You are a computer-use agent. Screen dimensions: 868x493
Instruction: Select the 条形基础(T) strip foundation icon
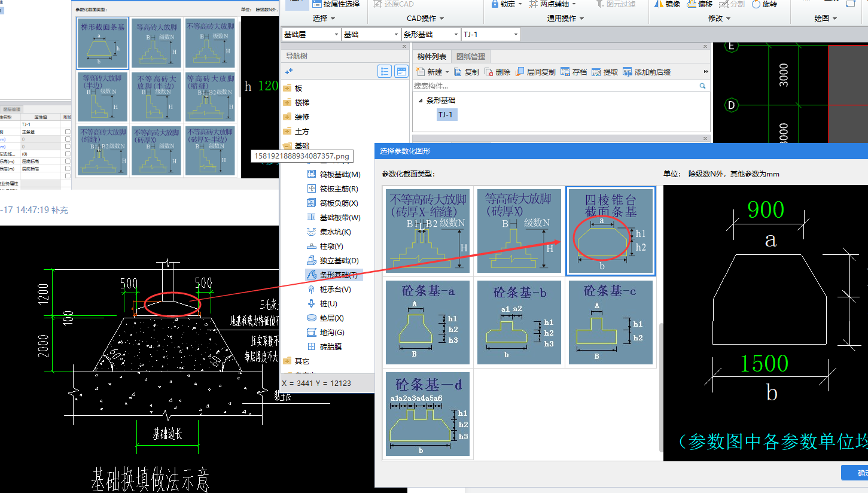point(311,275)
